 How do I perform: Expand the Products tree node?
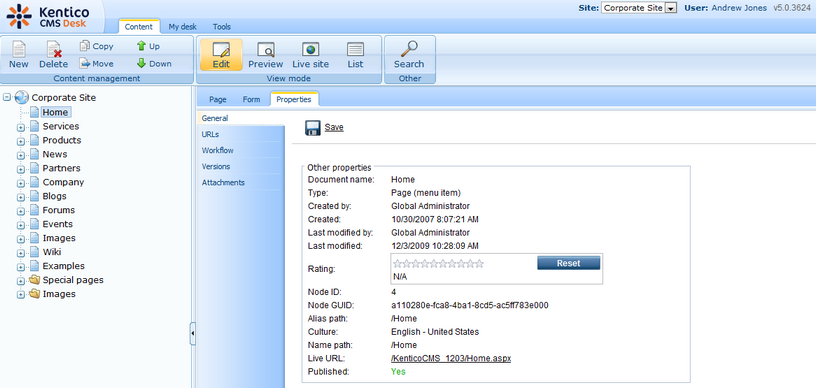[21, 141]
